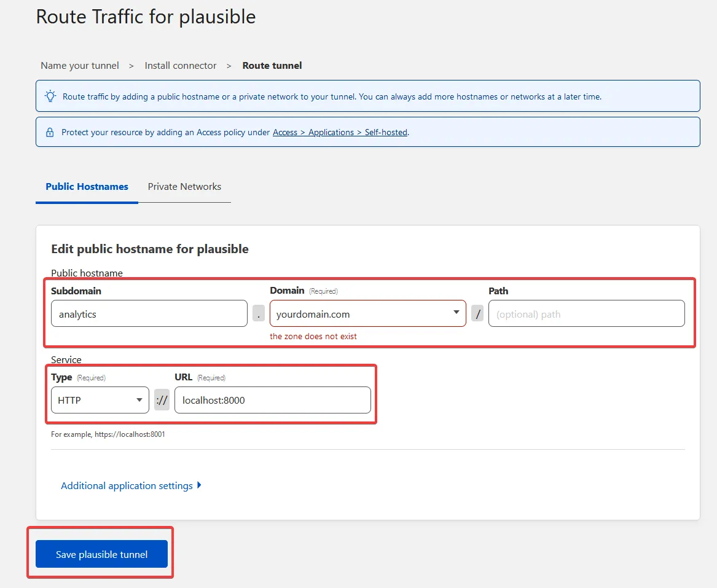Open the Self-hosted Applications link
Viewport: 717px width, 588px height.
[x=340, y=131]
